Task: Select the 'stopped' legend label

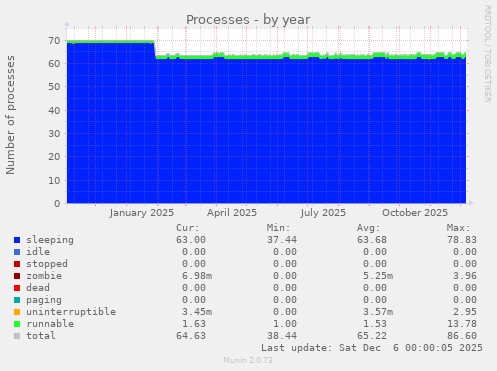Action: (47, 264)
